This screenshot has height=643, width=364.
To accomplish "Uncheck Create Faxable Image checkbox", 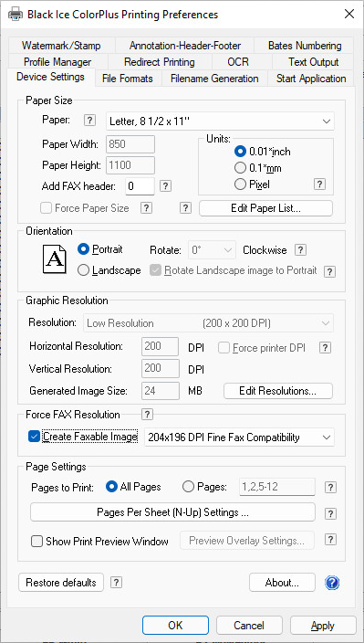I will [34, 437].
